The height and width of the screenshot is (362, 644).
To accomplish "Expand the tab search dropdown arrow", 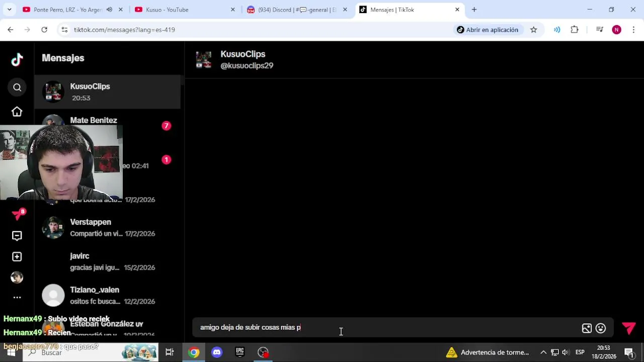I will coord(9,10).
